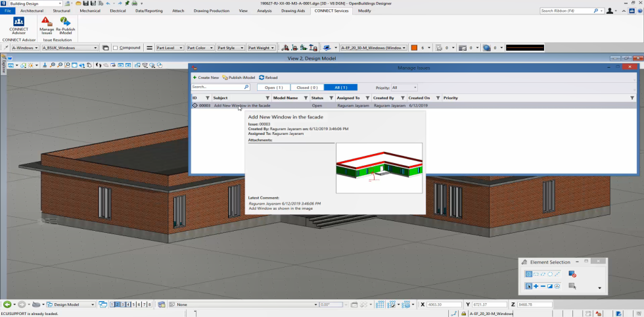644x317 pixels.
Task: Click the black line preview swatch
Action: [525, 48]
